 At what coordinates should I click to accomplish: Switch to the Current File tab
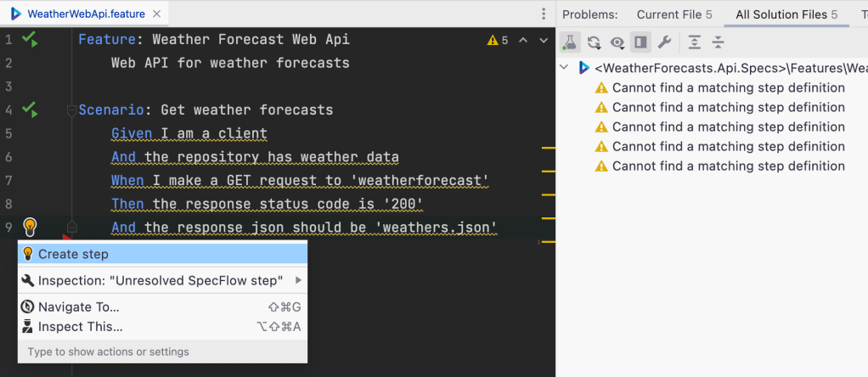[674, 14]
